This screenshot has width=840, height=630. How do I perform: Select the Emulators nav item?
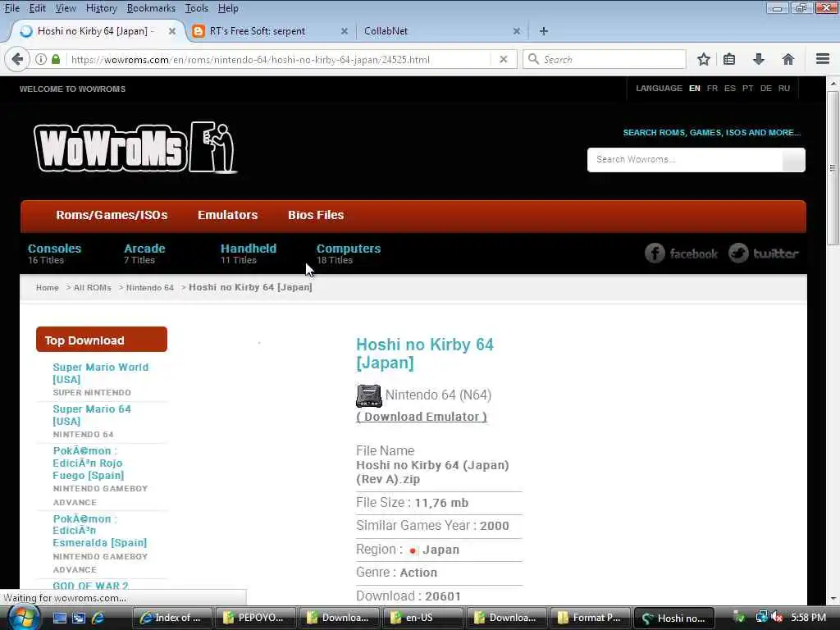pos(228,215)
